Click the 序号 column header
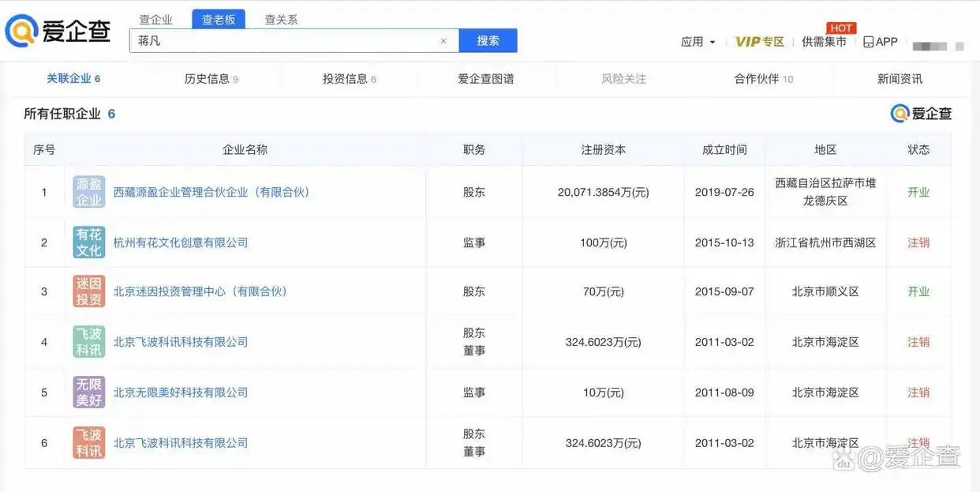This screenshot has height=492, width=980. (x=44, y=149)
